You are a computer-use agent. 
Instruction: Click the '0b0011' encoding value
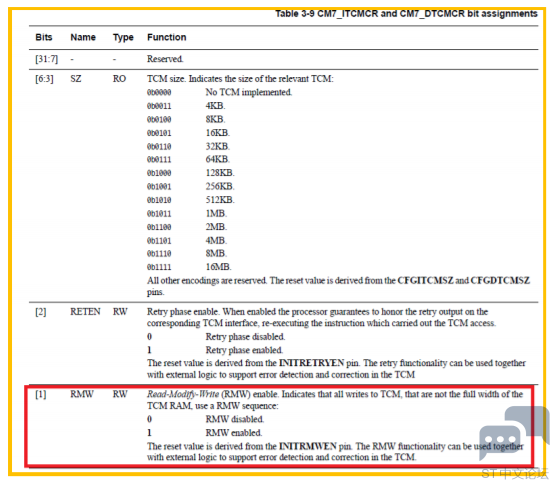[x=159, y=106]
